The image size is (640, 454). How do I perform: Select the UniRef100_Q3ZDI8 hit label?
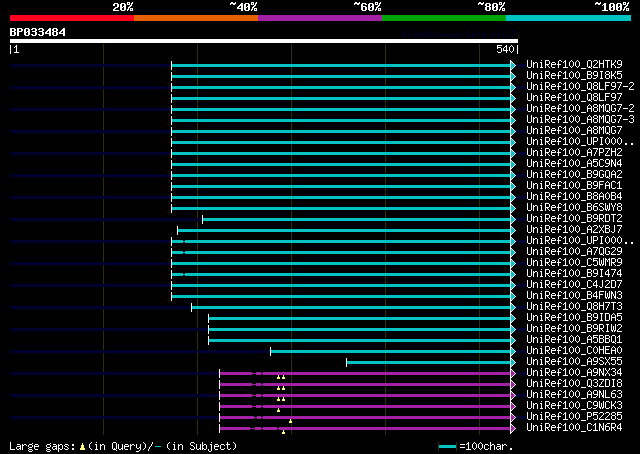tap(574, 384)
